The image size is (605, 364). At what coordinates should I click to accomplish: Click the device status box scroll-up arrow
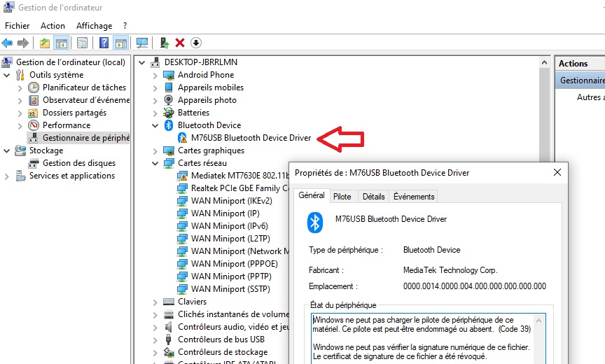coord(539,321)
